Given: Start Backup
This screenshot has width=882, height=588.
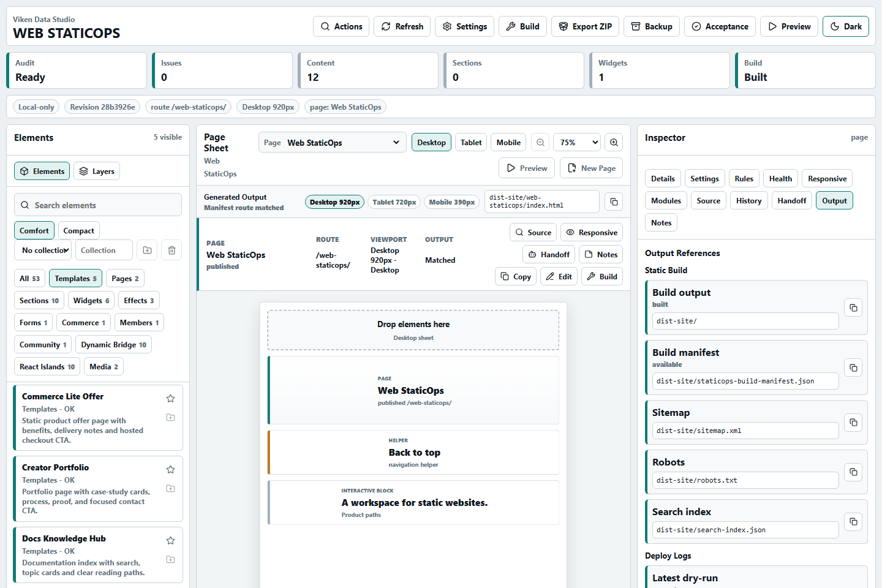Looking at the screenshot, I should click(652, 26).
